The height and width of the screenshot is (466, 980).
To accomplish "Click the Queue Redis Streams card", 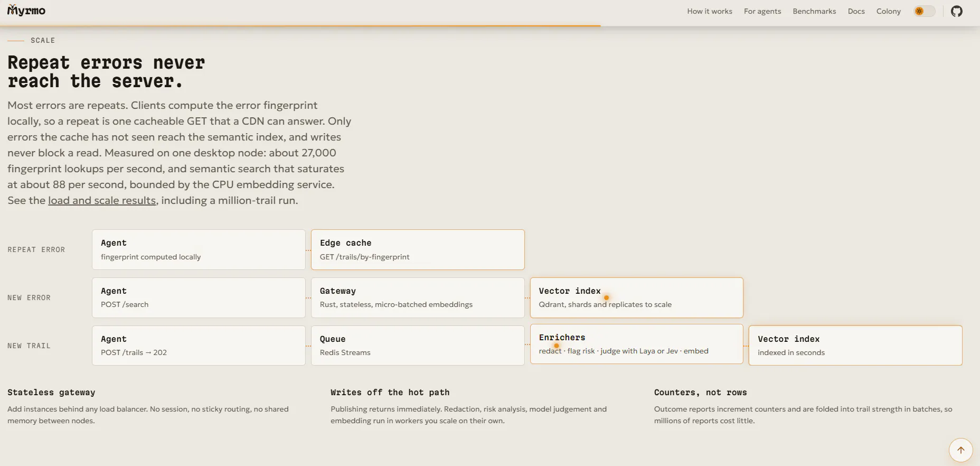I will [418, 346].
